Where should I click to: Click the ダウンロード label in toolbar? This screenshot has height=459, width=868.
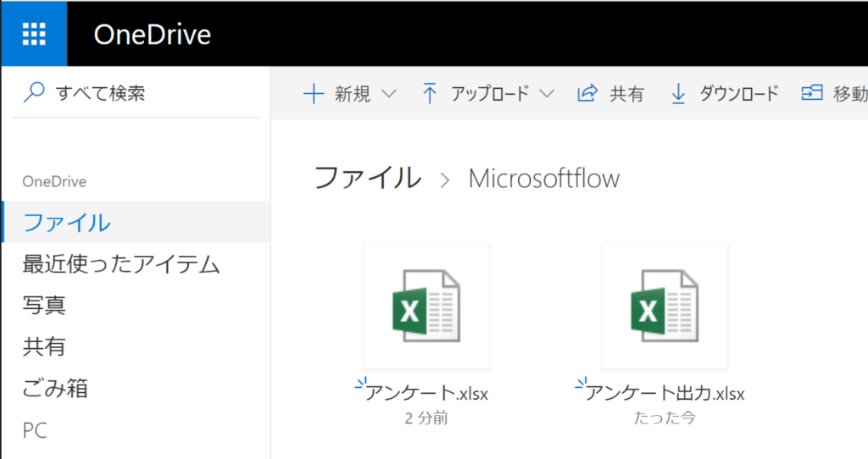tap(739, 93)
